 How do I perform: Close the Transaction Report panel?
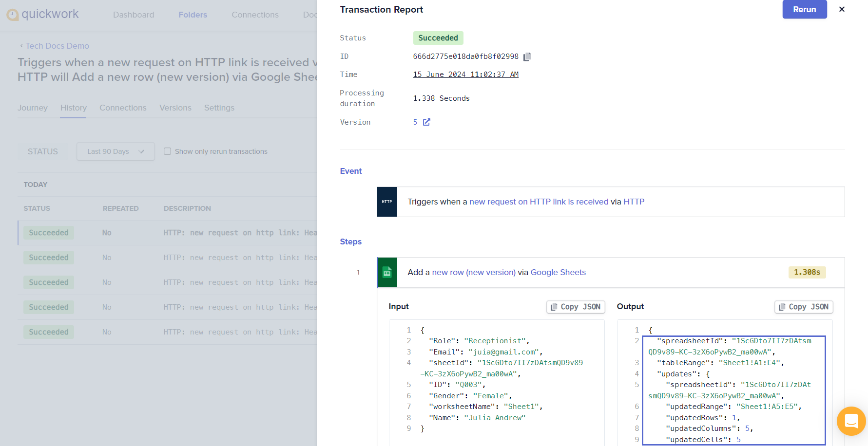click(x=842, y=9)
